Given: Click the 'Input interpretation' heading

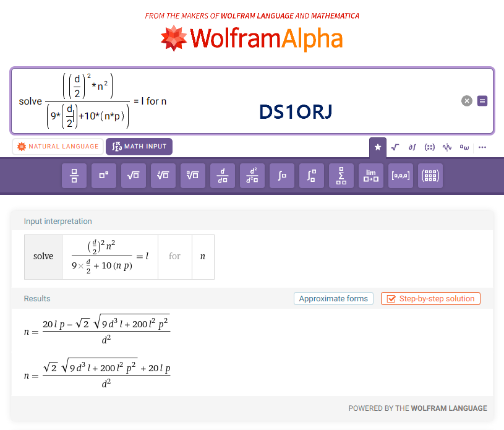Looking at the screenshot, I should pos(58,221).
